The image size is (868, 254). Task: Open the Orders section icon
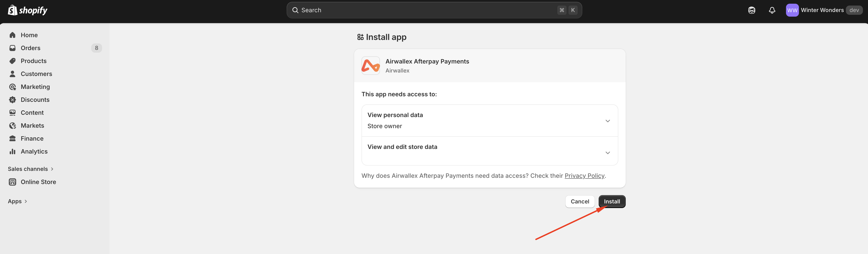12,48
